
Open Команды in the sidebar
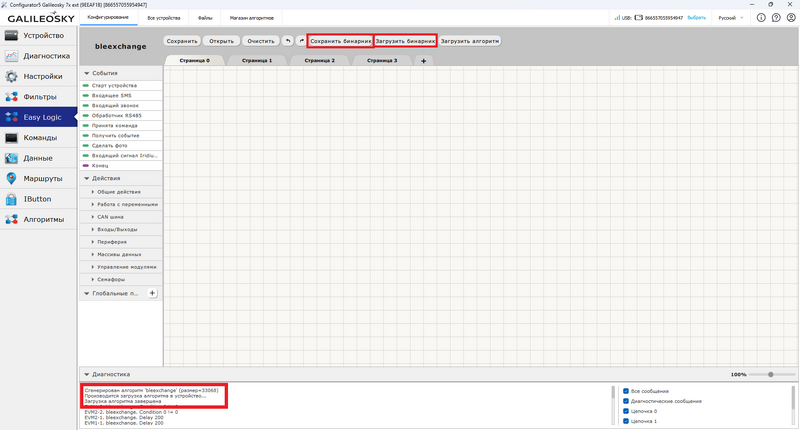(x=38, y=138)
